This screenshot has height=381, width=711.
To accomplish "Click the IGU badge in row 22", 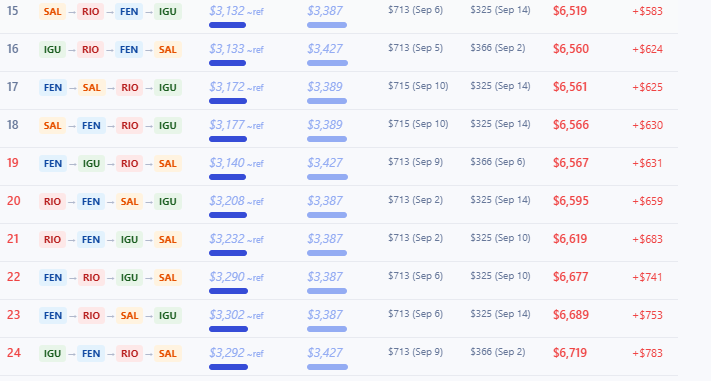I will tap(129, 278).
